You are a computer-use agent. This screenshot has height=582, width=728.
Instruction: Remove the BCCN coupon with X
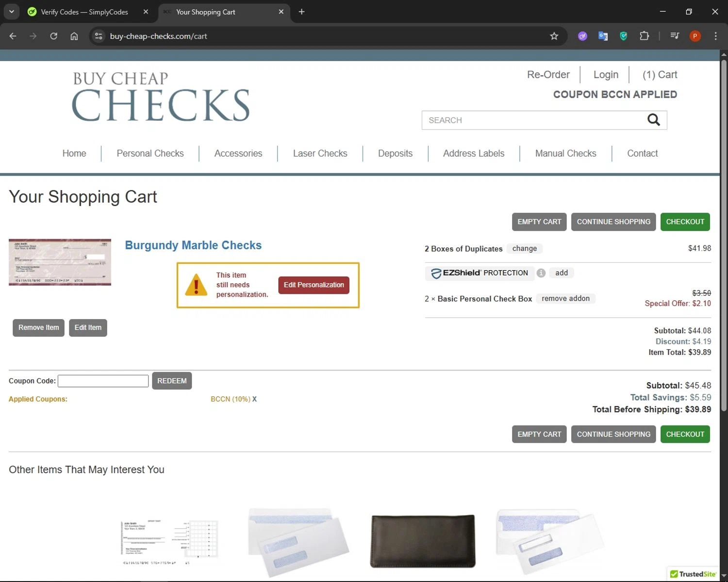pos(254,399)
